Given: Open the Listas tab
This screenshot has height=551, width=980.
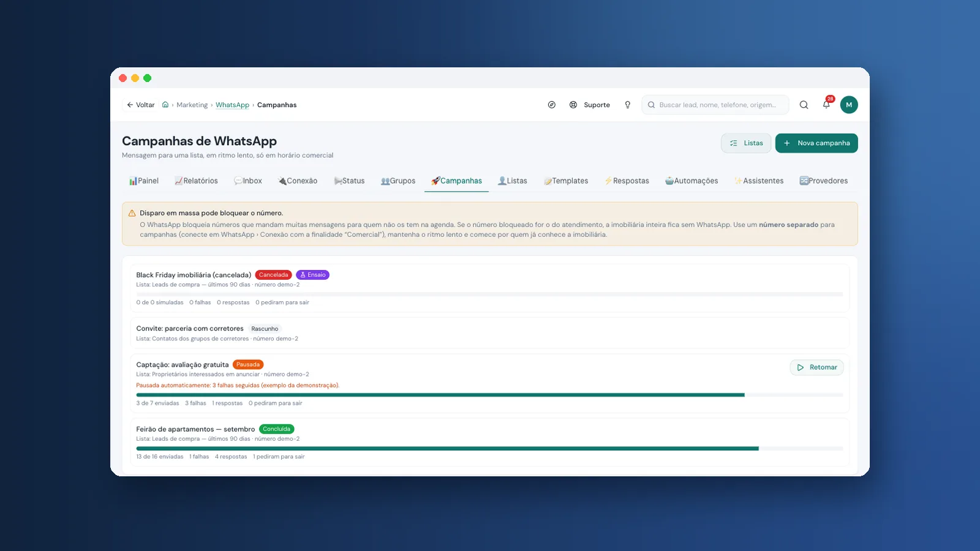Looking at the screenshot, I should coord(513,181).
